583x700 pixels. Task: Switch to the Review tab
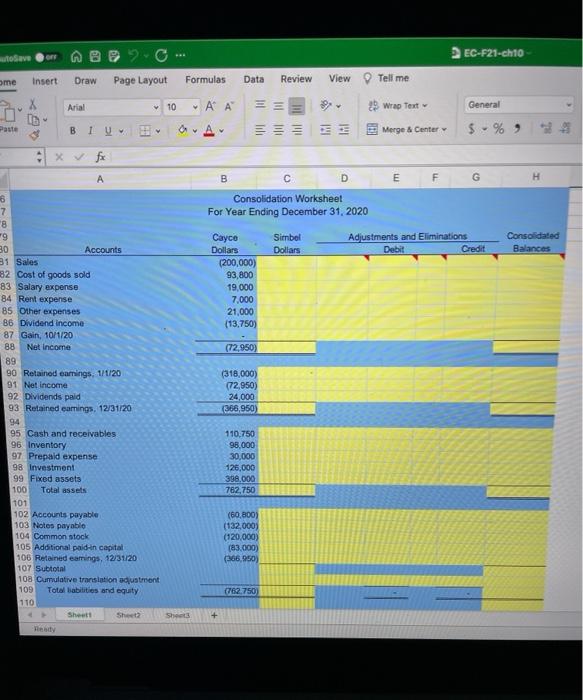coord(296,79)
